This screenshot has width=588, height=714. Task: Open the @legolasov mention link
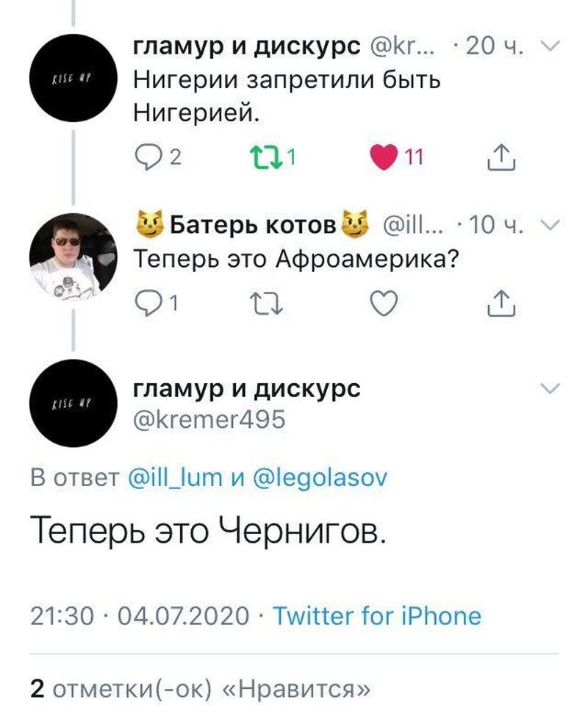point(319,479)
